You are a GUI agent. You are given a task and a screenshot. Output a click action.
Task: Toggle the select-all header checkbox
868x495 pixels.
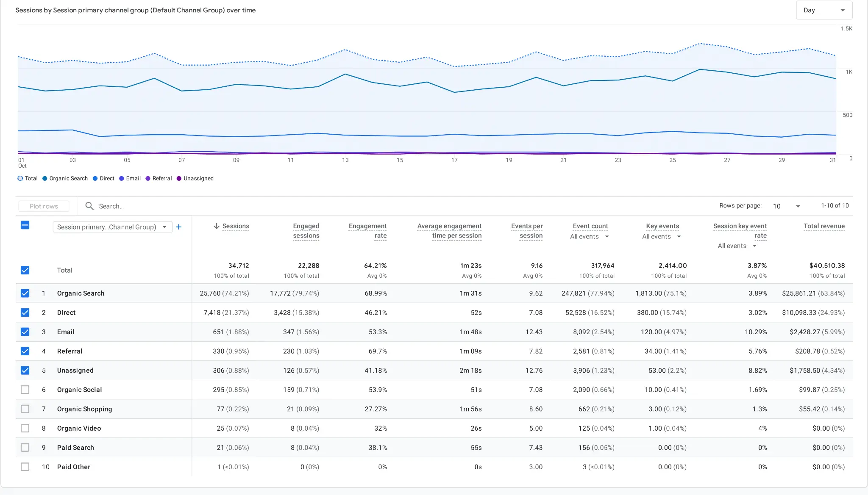(25, 225)
